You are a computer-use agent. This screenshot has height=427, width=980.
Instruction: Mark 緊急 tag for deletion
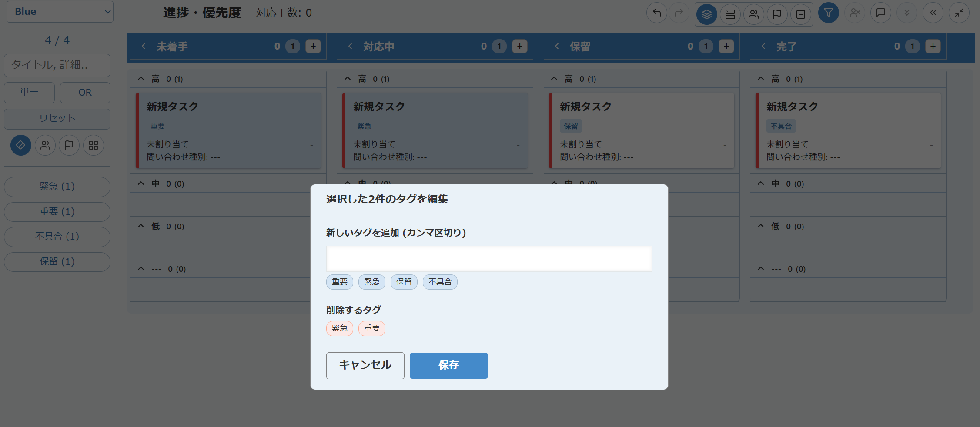[x=340, y=328]
